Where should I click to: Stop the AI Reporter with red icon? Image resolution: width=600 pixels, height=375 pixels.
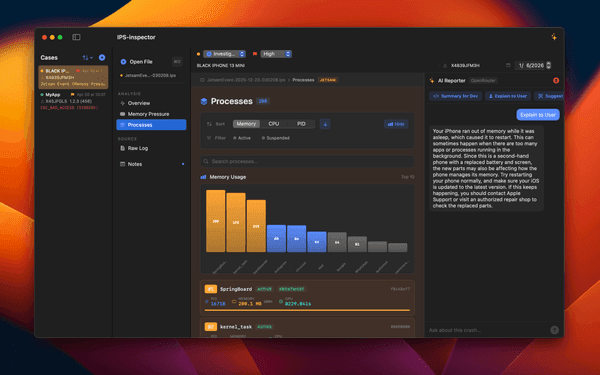point(556,80)
